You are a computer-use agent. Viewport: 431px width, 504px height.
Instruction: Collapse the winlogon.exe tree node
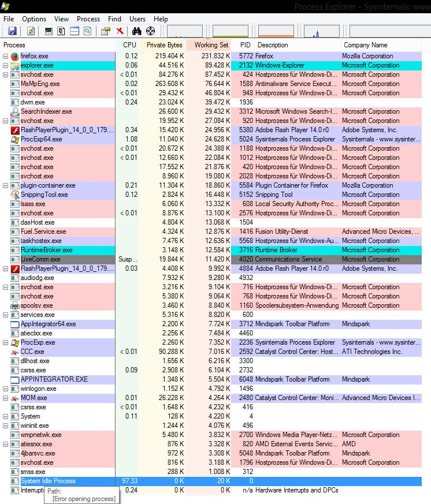pos(5,389)
